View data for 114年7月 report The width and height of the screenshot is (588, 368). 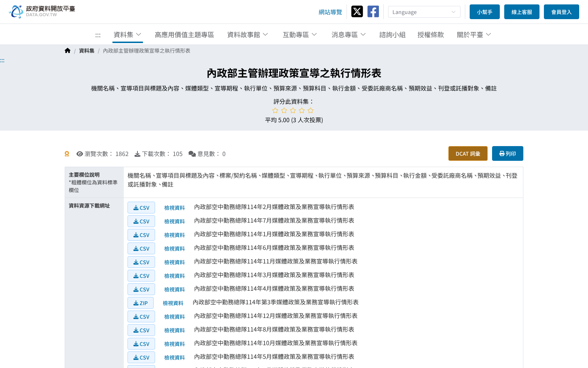(x=175, y=222)
